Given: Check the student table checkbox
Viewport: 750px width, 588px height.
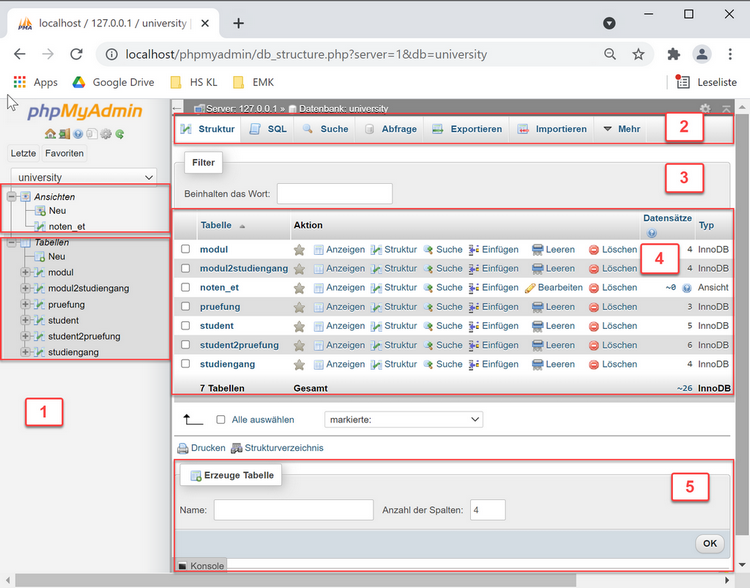Looking at the screenshot, I should 186,326.
